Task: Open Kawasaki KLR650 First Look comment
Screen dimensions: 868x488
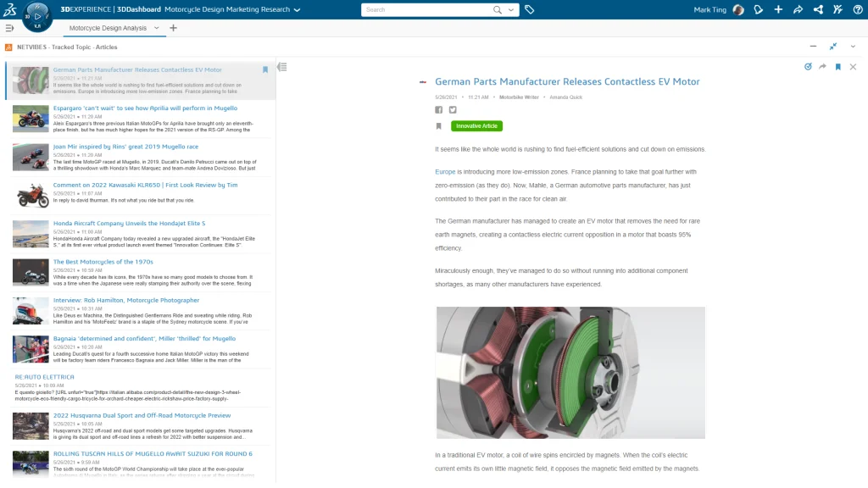Action: [x=145, y=185]
